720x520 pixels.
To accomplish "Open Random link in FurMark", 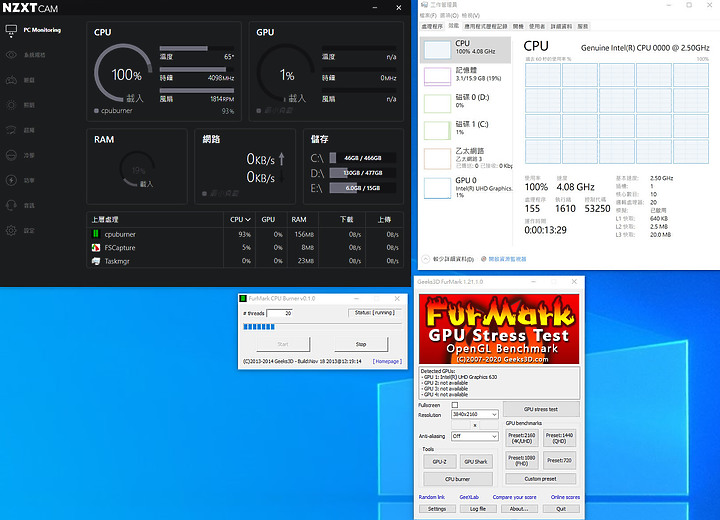I will (432, 497).
